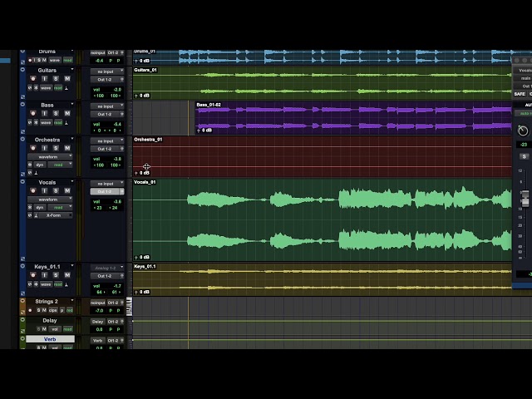Open Guitars output window via fader icon
The width and height of the screenshot is (532, 399).
pos(122,80)
